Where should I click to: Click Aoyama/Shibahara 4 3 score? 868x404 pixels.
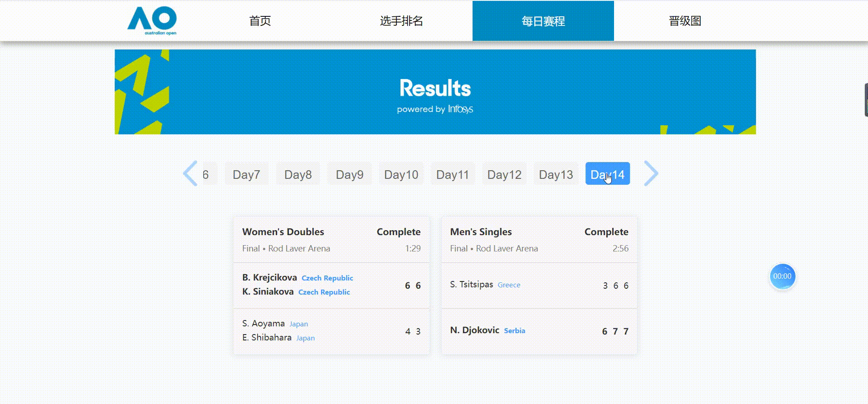413,331
